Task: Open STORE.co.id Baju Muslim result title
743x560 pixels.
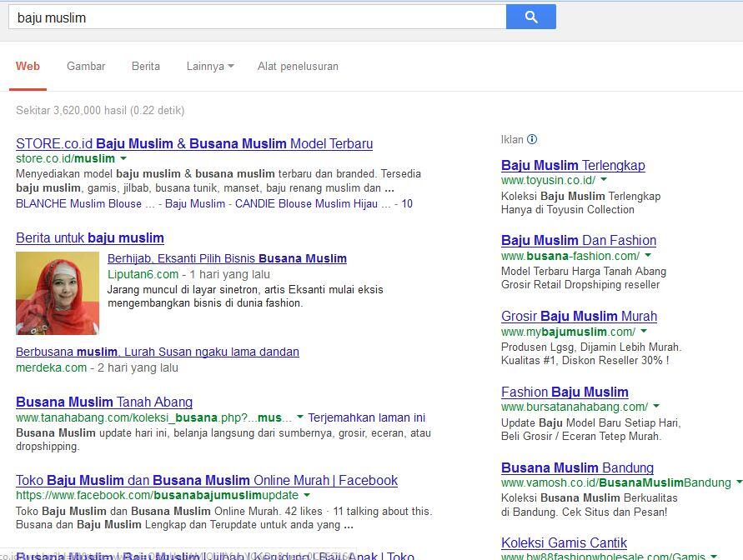Action: click(194, 143)
